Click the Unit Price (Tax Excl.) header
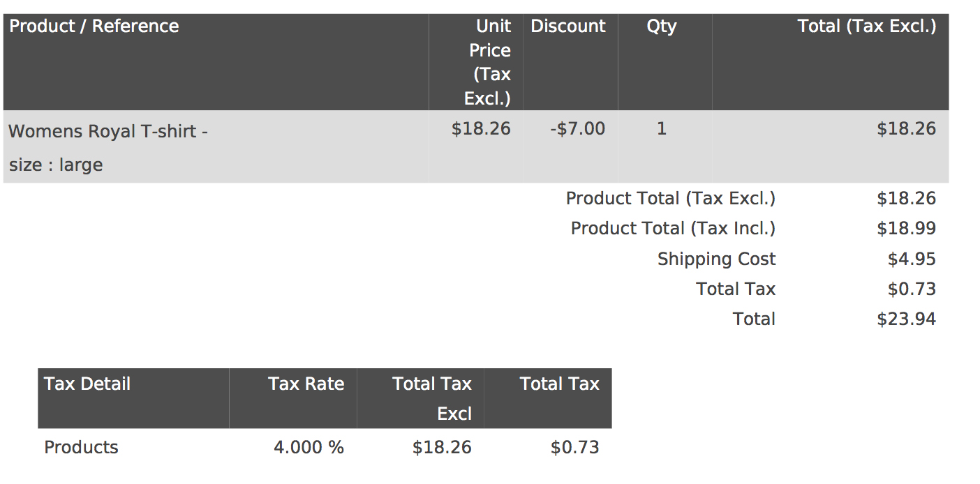 (x=489, y=62)
